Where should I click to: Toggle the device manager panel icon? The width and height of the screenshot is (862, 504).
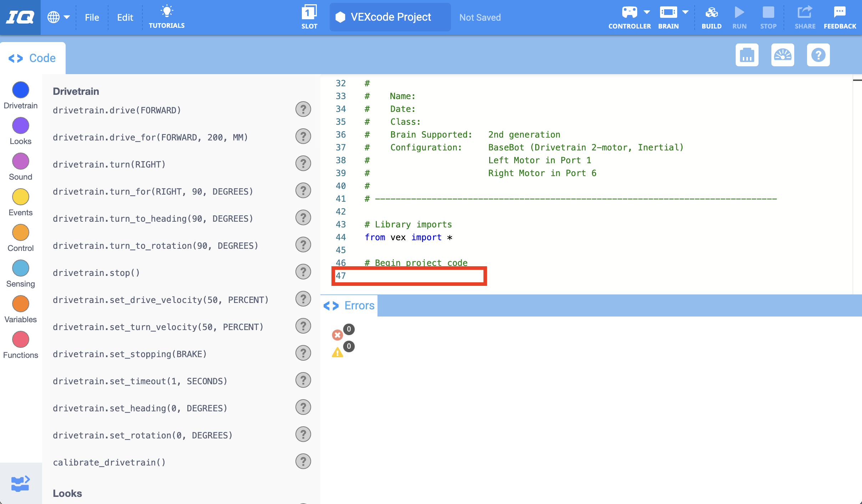(747, 55)
